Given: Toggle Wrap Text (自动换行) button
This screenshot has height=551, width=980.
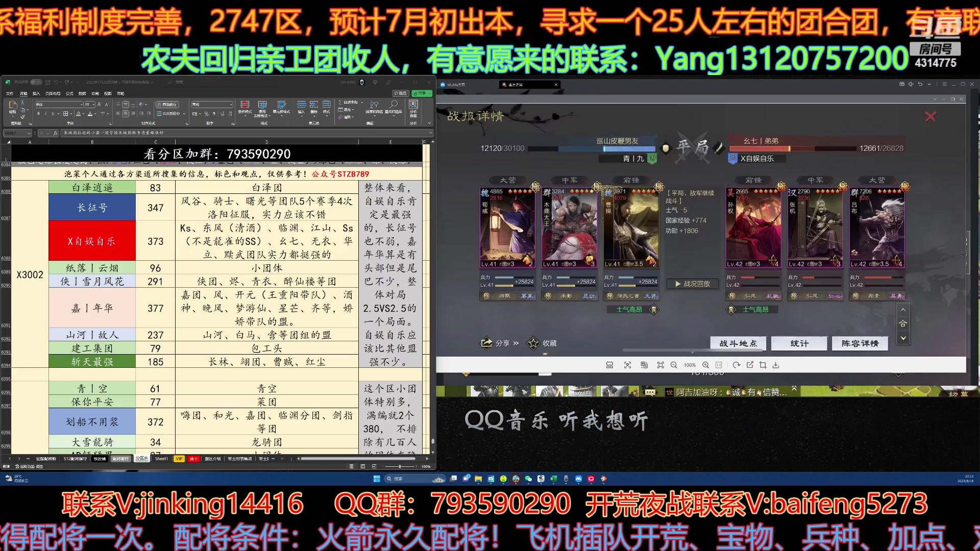Looking at the screenshot, I should coord(167,105).
